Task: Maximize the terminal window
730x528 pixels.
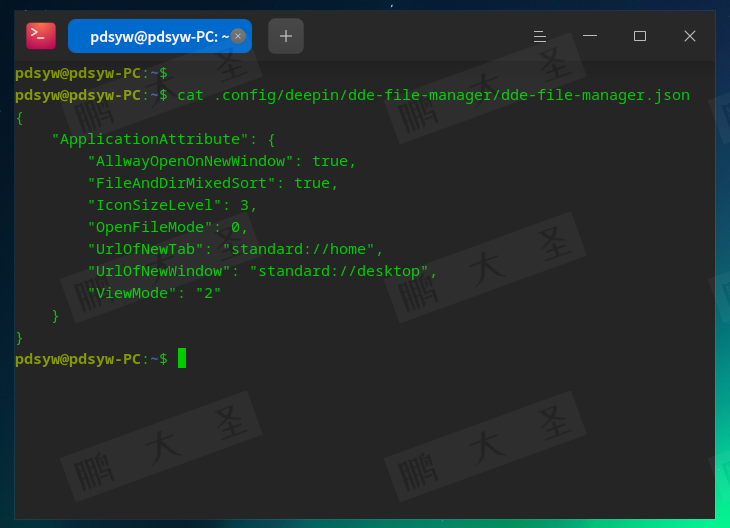Action: [640, 36]
